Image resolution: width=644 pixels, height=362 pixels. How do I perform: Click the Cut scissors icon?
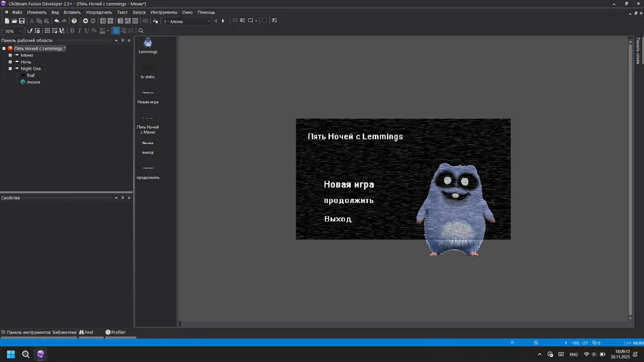[31, 21]
